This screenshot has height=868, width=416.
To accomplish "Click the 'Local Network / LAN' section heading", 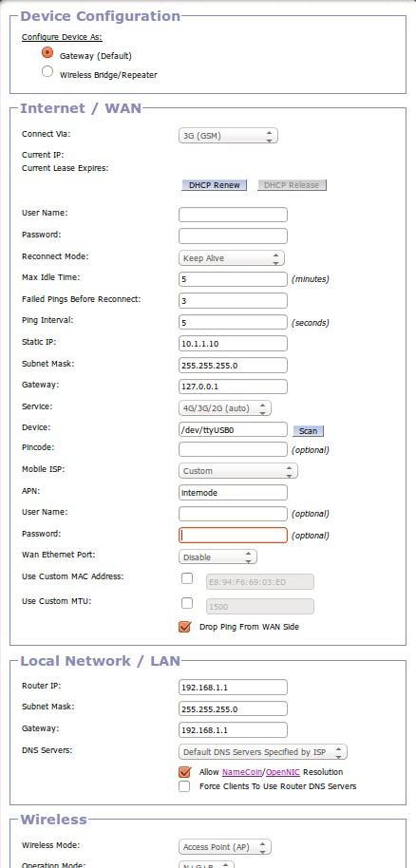I will click(x=101, y=660).
